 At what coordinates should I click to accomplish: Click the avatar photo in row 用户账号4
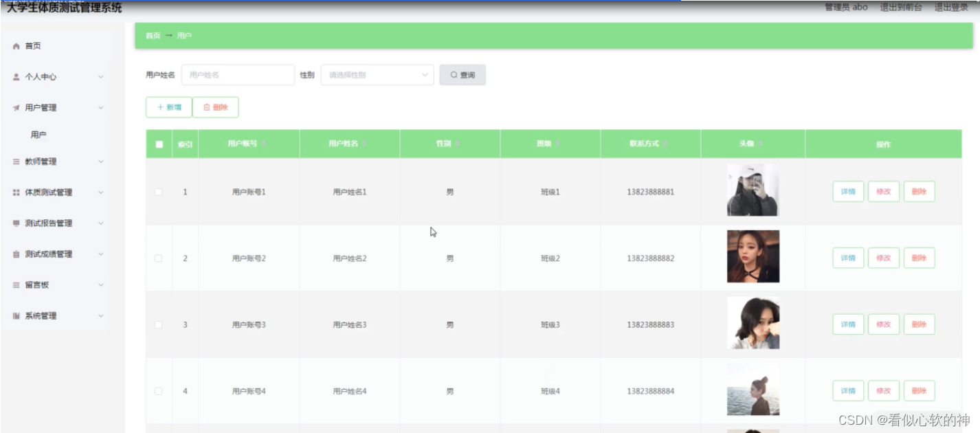point(753,389)
